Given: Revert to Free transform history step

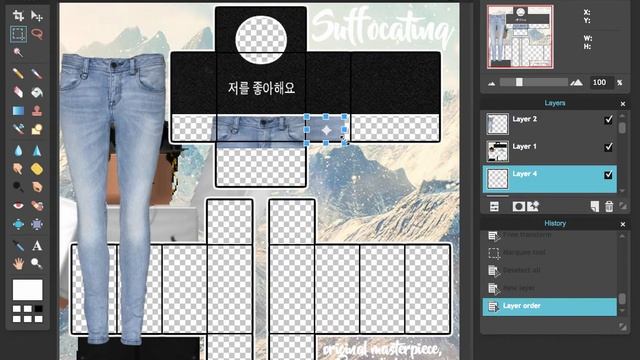Looking at the screenshot, I should pos(549,236).
